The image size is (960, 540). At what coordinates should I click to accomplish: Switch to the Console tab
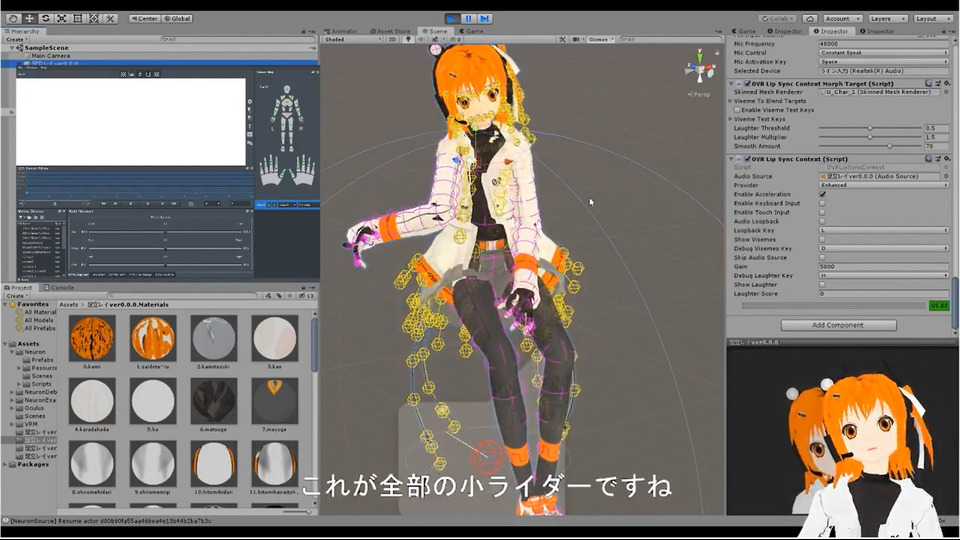point(59,287)
